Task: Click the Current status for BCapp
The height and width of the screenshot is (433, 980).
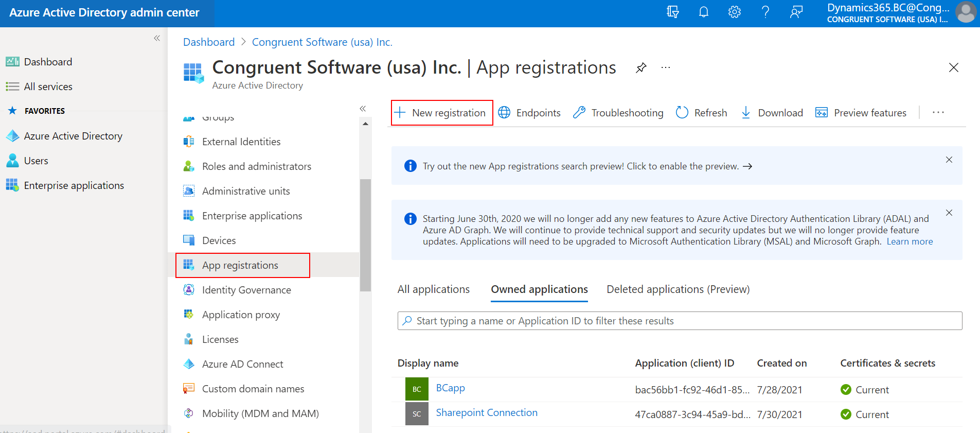Action: point(865,390)
